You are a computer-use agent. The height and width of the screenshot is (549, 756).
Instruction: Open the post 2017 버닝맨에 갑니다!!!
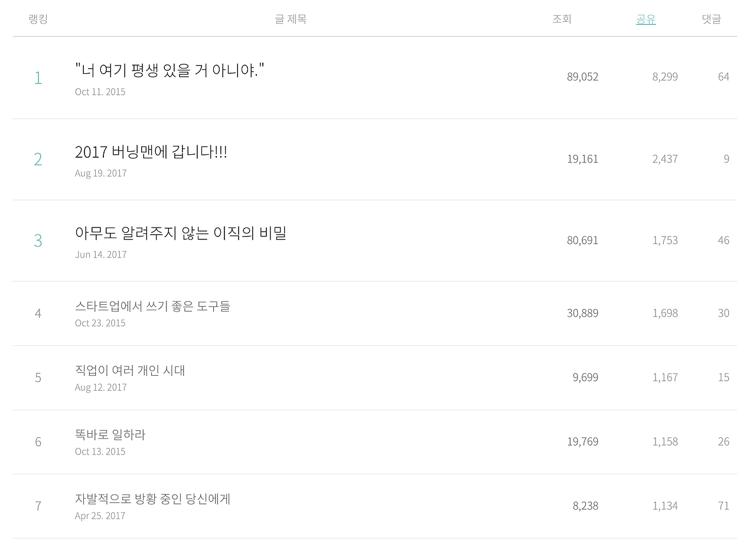click(x=151, y=152)
